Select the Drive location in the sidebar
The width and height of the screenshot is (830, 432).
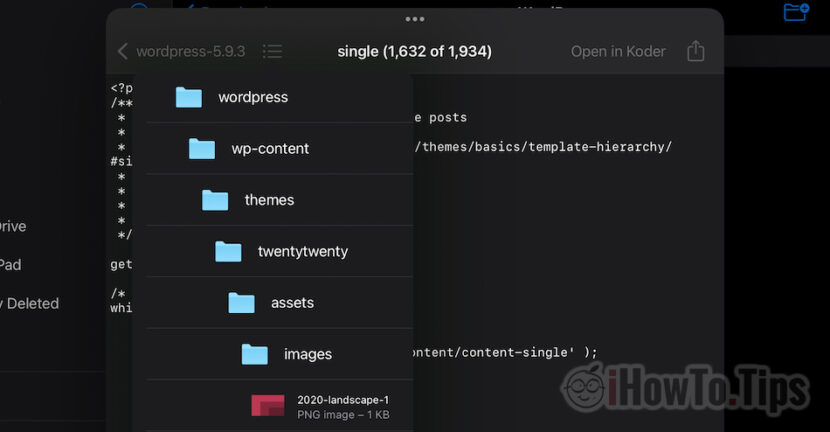point(12,226)
